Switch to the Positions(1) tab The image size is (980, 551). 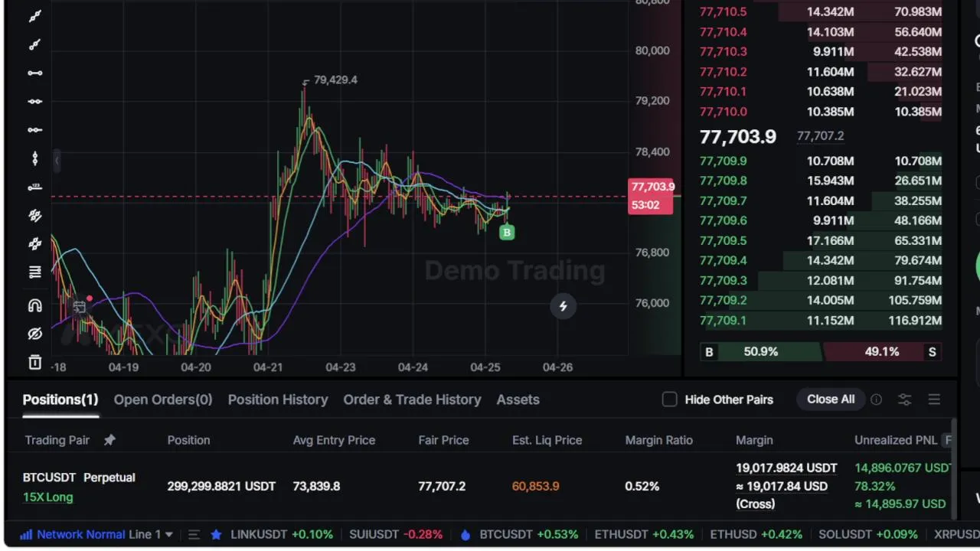coord(60,399)
